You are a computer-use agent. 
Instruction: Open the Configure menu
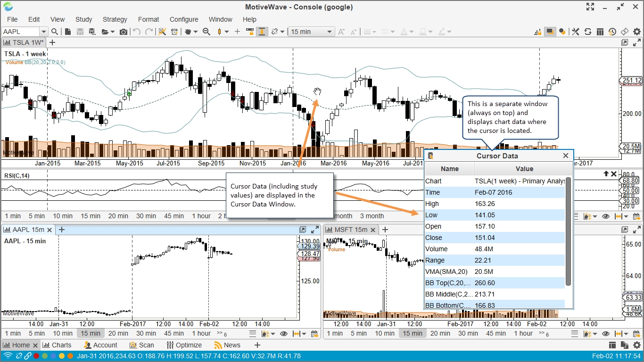point(184,19)
